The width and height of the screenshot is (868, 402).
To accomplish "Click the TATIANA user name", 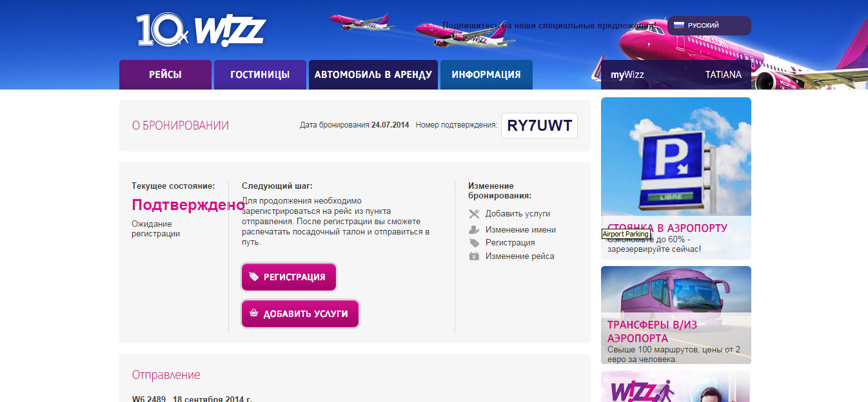I will point(724,75).
